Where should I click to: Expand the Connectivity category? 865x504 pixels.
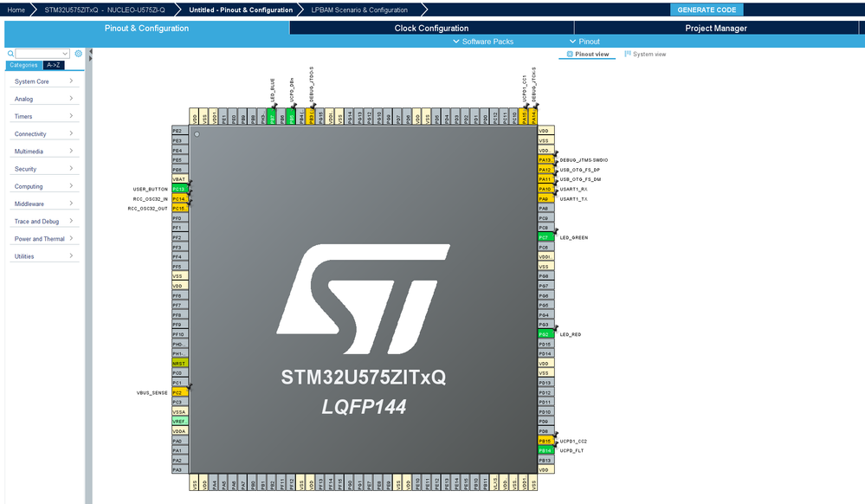[x=43, y=134]
